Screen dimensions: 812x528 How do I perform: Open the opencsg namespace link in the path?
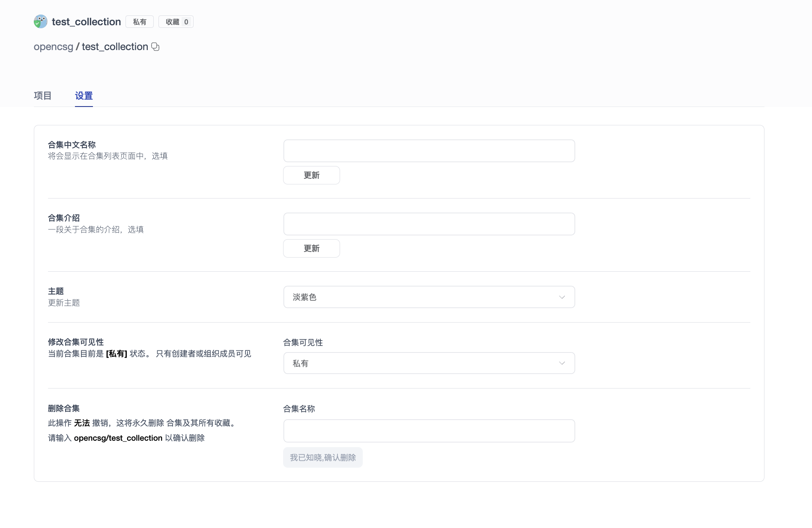pos(54,47)
